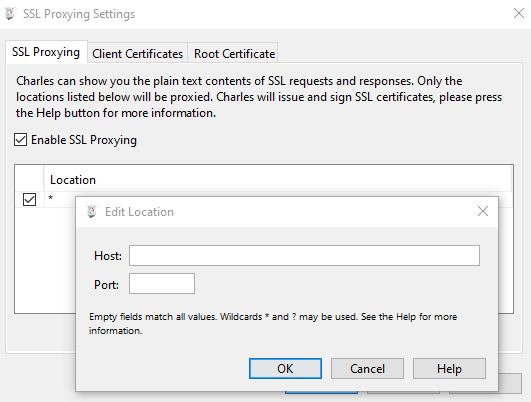
Task: Toggle the Enable SSL Proxying checkbox
Action: [x=20, y=140]
